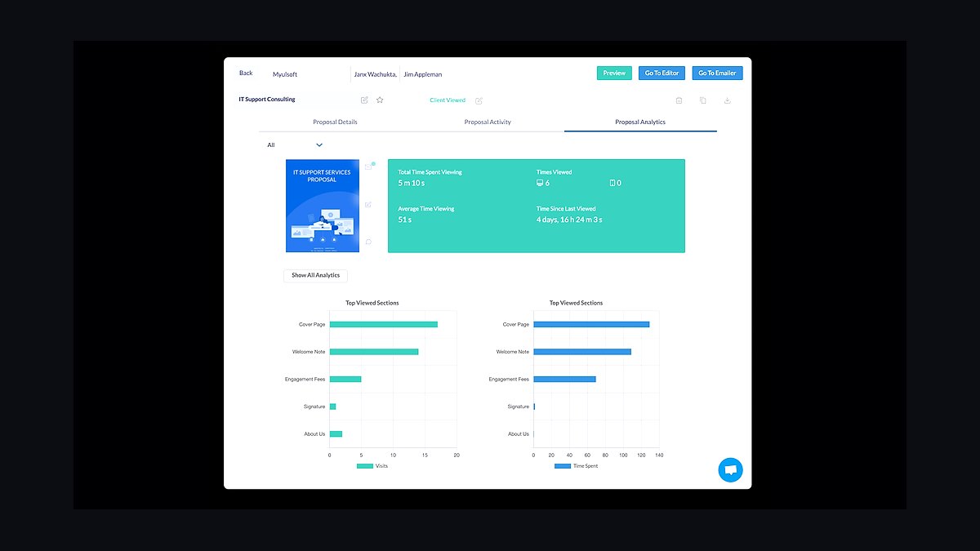This screenshot has height=551, width=980.
Task: Open the IT Support Services Proposal thumbnail
Action: 323,206
